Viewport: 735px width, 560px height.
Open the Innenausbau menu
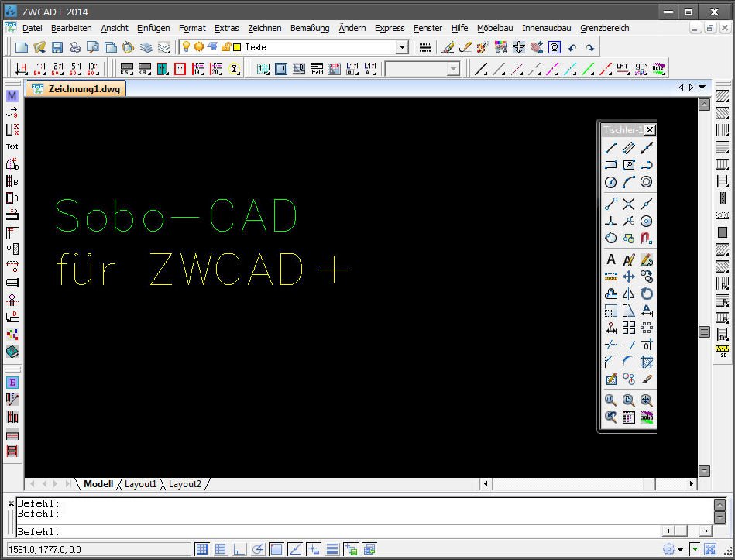point(547,28)
